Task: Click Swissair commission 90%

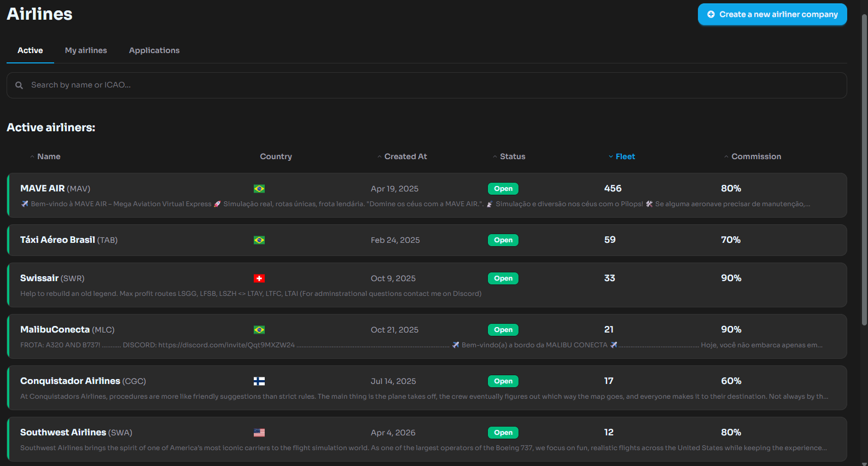Action: point(731,278)
